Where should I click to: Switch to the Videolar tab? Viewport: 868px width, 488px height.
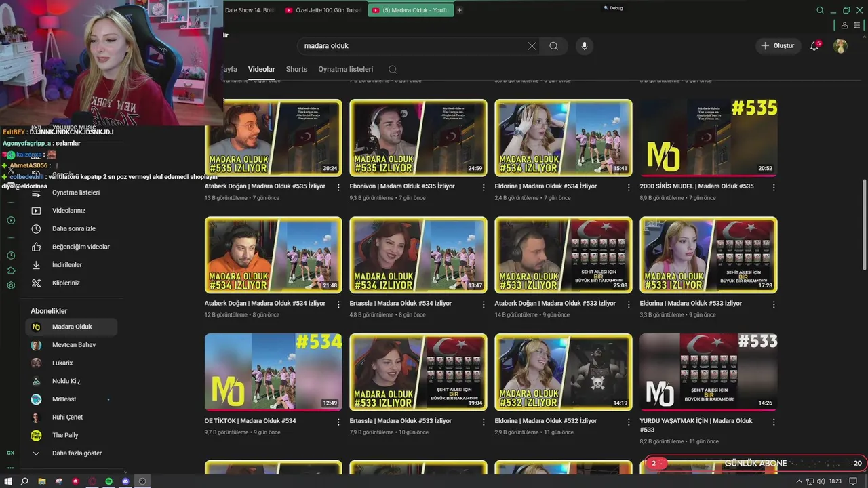click(x=262, y=69)
